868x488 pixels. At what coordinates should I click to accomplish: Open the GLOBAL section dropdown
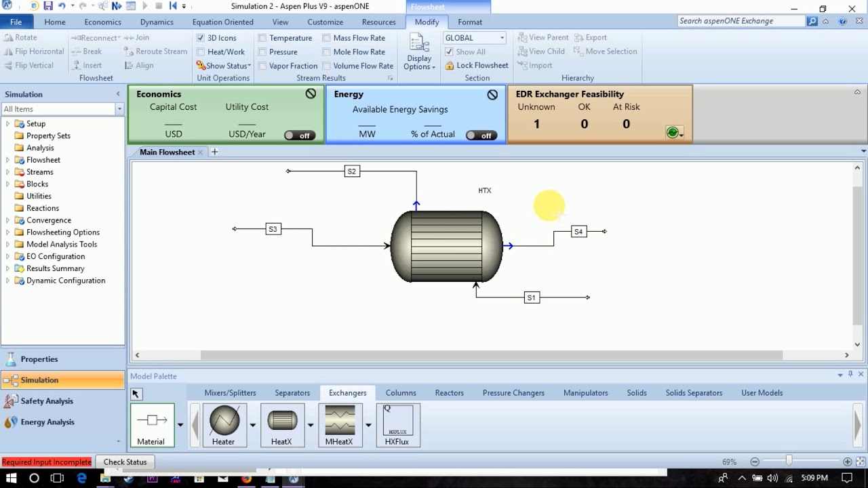(x=500, y=37)
